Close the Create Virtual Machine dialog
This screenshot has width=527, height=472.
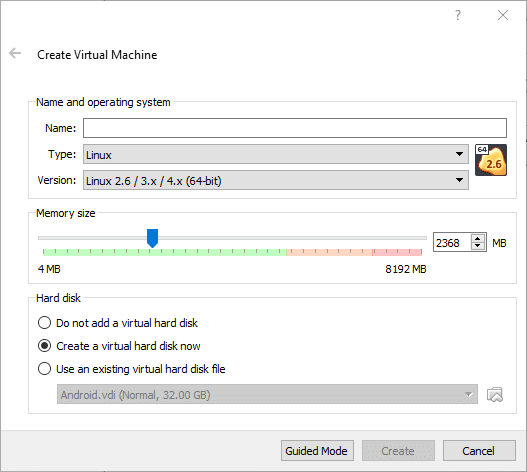click(x=503, y=15)
